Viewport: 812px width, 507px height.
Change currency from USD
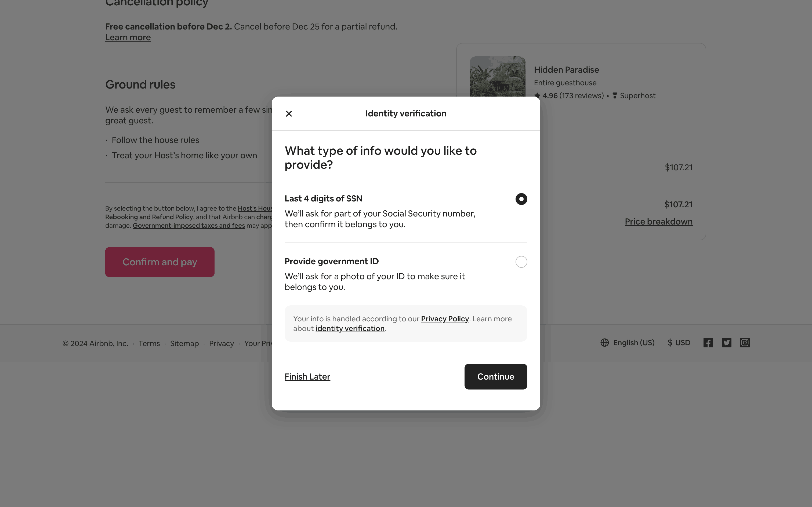click(x=679, y=343)
